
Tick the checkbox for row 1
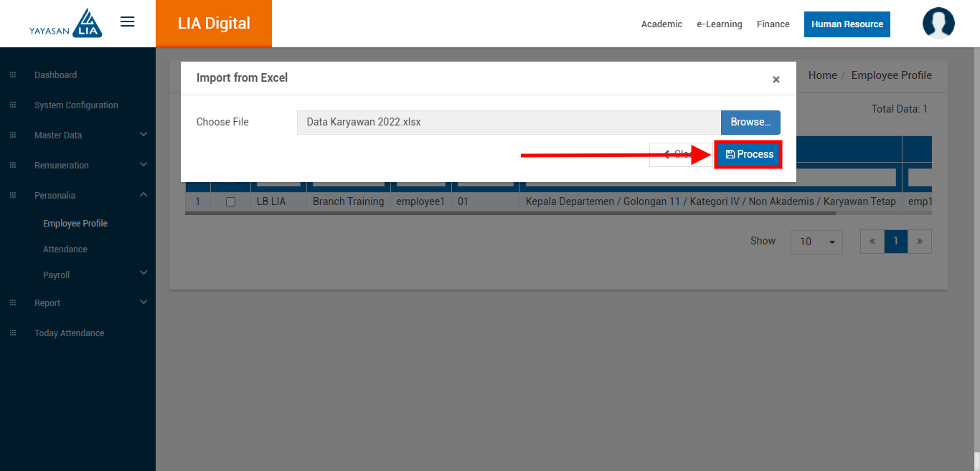pyautogui.click(x=230, y=202)
